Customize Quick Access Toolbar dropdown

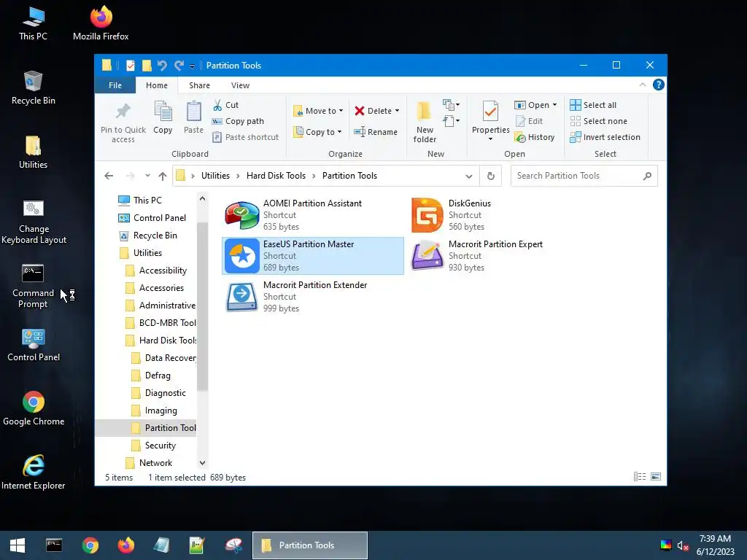tap(192, 66)
